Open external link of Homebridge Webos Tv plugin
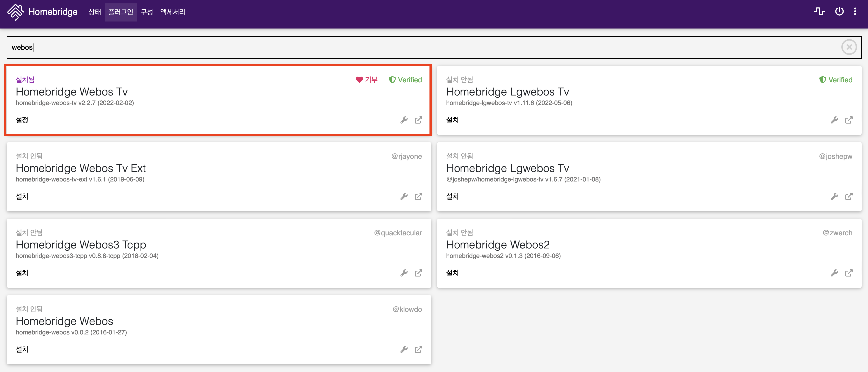This screenshot has width=868, height=372. click(418, 120)
